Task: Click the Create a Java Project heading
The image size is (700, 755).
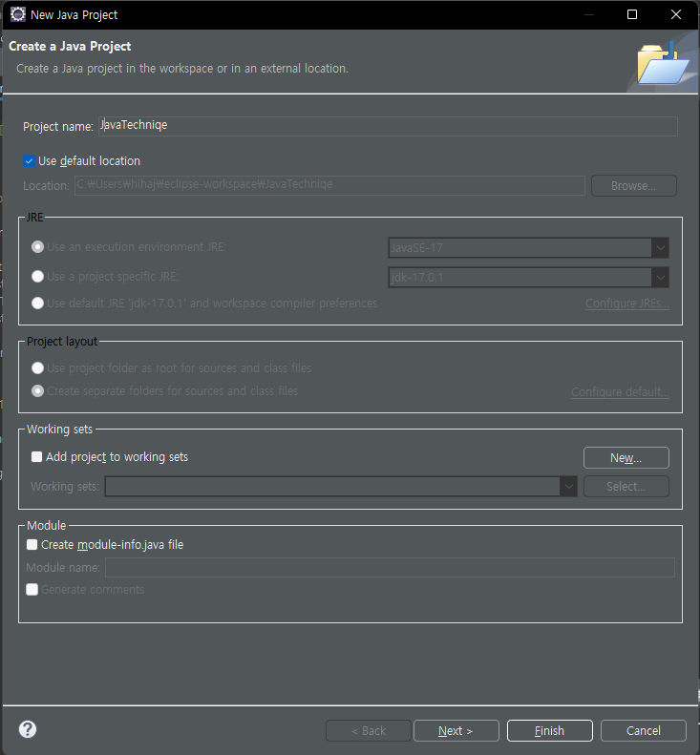Action: tap(70, 46)
